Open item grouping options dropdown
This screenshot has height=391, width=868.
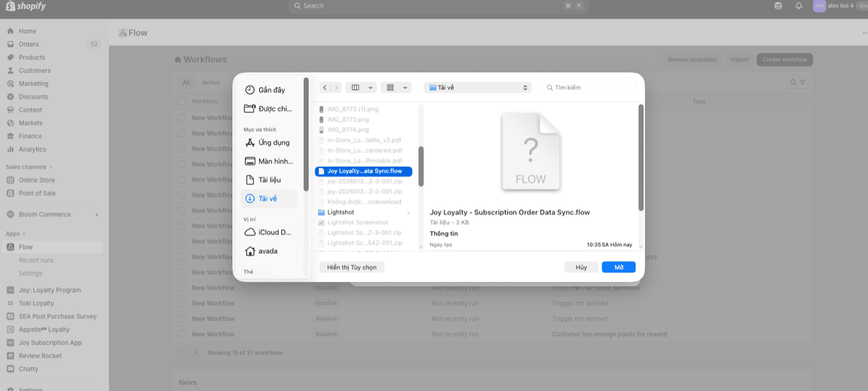click(396, 87)
